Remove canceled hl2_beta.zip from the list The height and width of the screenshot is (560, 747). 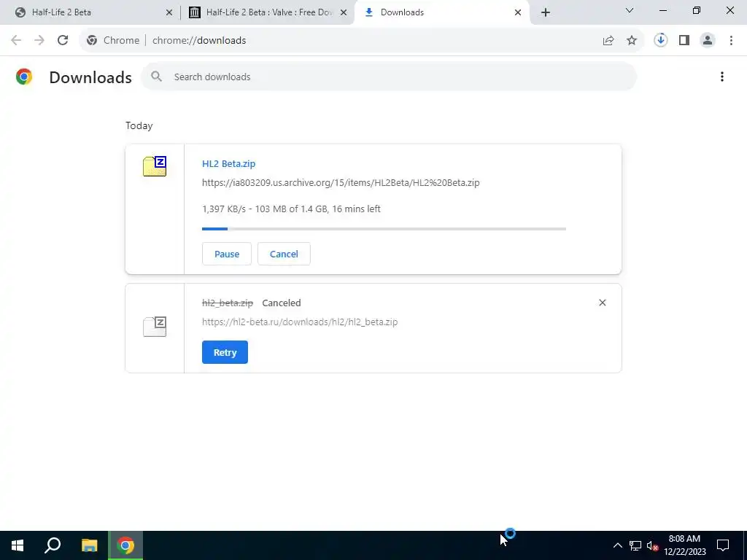(602, 303)
